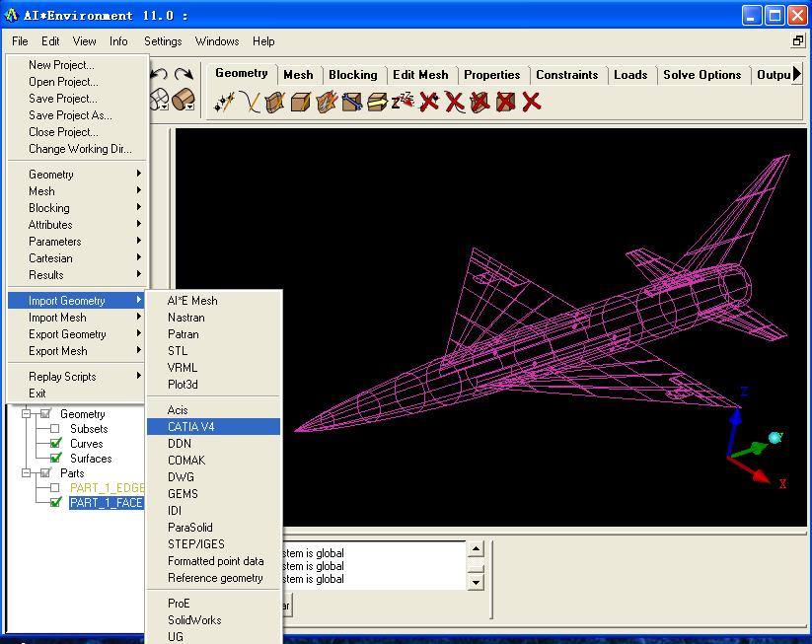This screenshot has height=644, width=812.
Task: Enable the PART_1_EDGE checkbox
Action: point(55,487)
